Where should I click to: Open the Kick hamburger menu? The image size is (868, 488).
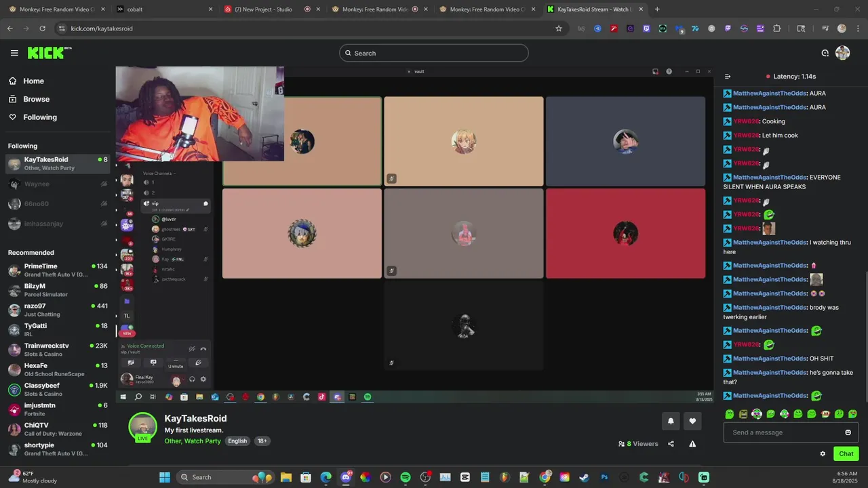coord(14,53)
